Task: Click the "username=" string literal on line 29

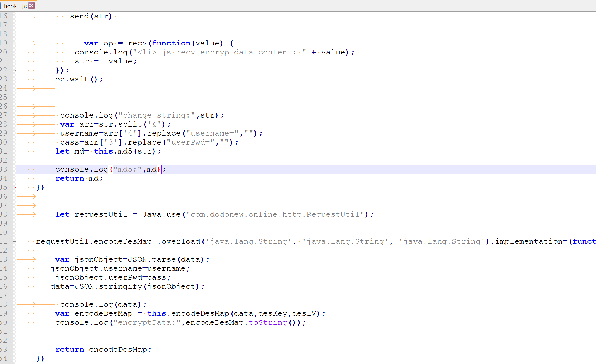Action: 212,133
